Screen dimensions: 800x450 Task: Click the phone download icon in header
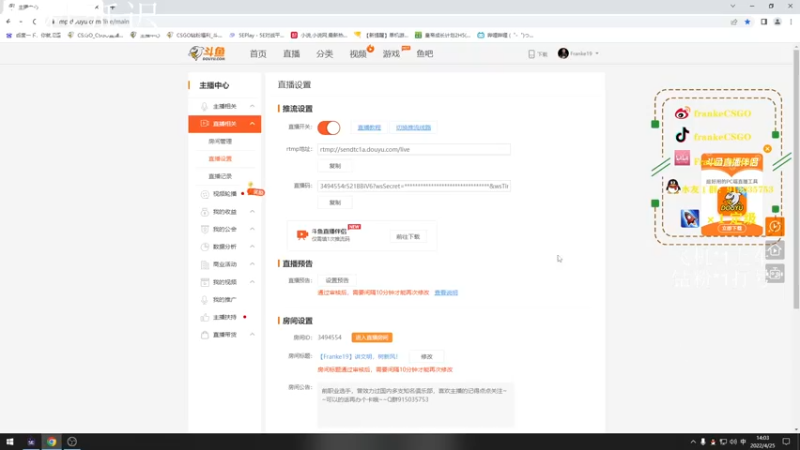532,54
